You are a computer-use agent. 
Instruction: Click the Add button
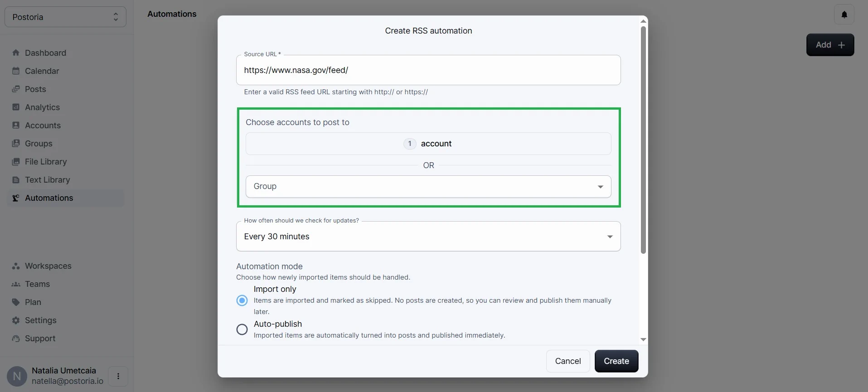click(x=830, y=45)
